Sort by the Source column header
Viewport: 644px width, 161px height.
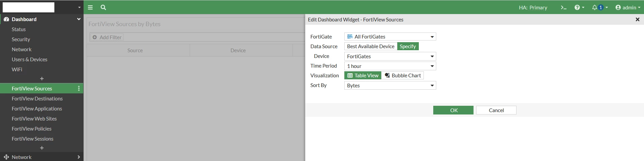pyautogui.click(x=138, y=51)
